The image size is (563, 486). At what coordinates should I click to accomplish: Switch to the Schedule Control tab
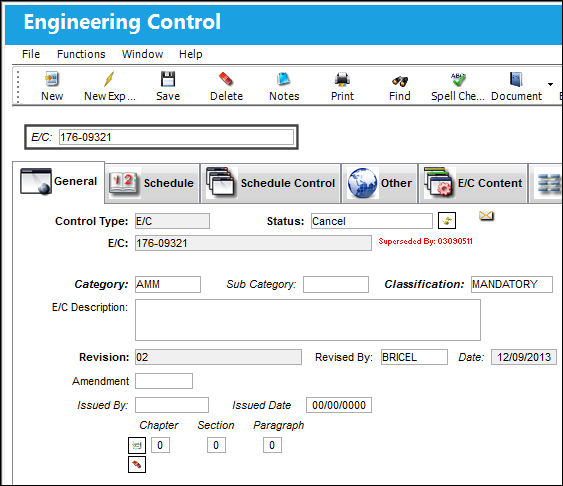tap(271, 183)
